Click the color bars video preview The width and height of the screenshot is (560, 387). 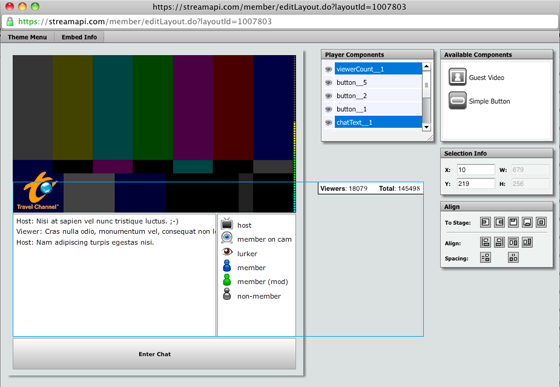153,134
